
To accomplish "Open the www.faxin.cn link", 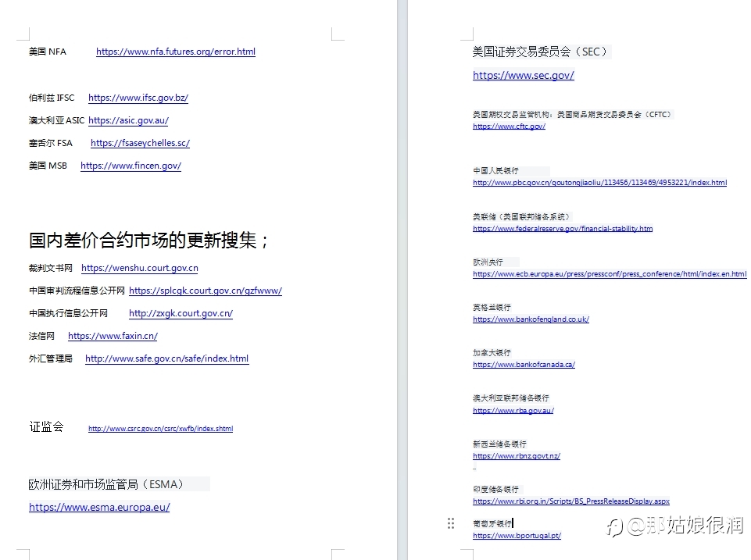I will pyautogui.click(x=113, y=336).
